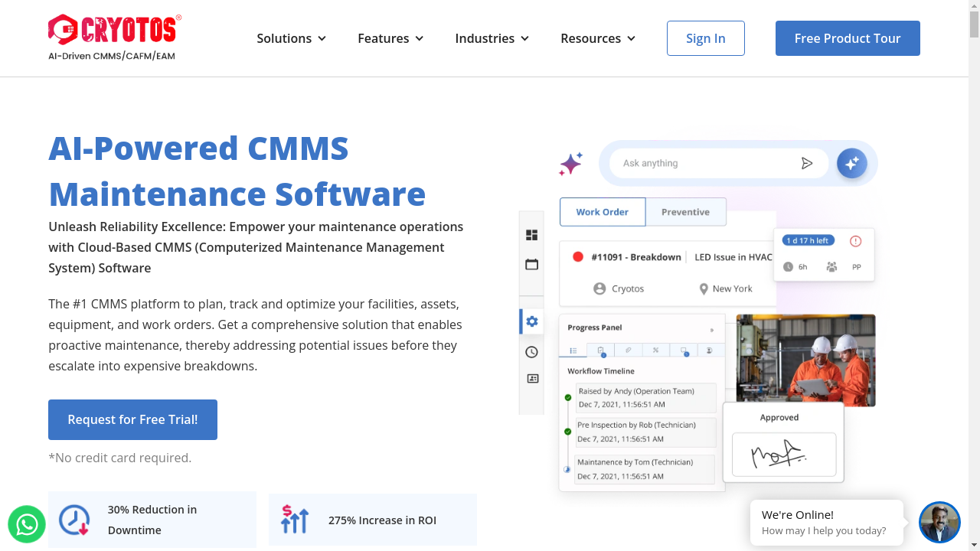Switch to the Preventive tab
The height and width of the screenshot is (551, 980).
[x=685, y=212]
